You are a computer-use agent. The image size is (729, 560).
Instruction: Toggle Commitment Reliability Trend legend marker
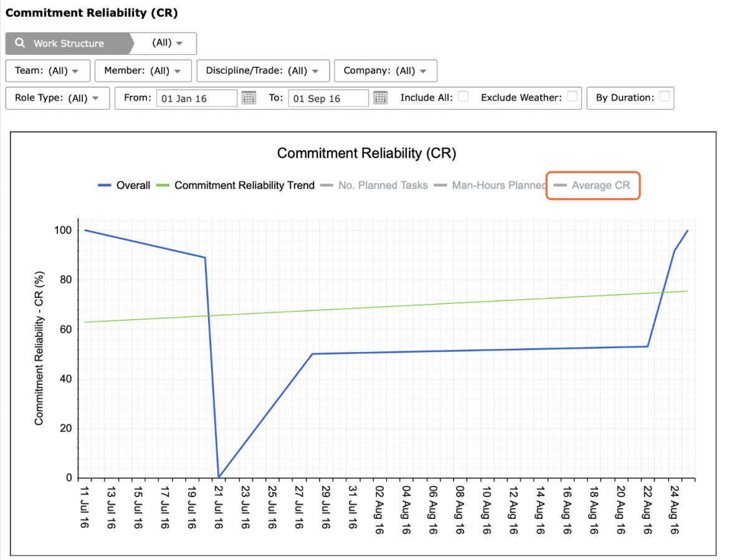pyautogui.click(x=163, y=186)
